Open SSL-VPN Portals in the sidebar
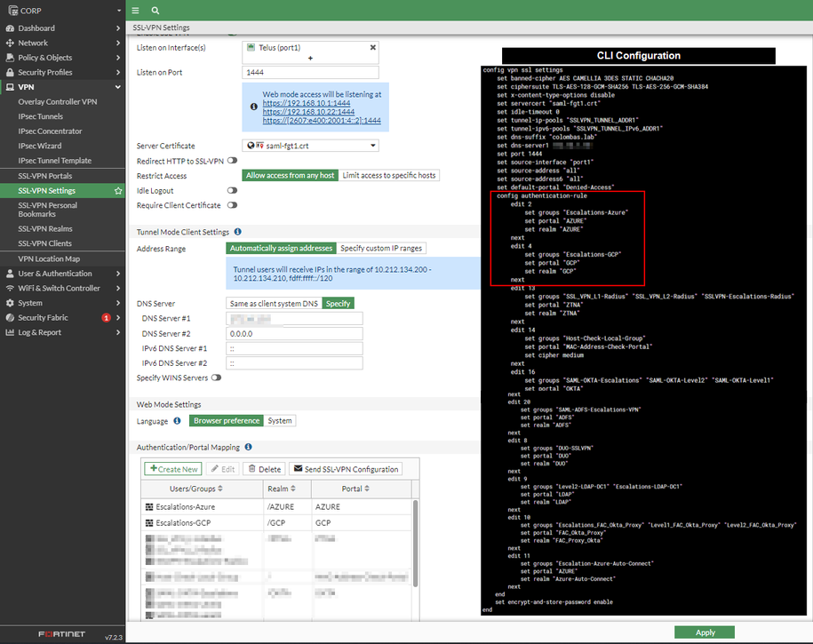This screenshot has width=813, height=644. pyautogui.click(x=45, y=176)
